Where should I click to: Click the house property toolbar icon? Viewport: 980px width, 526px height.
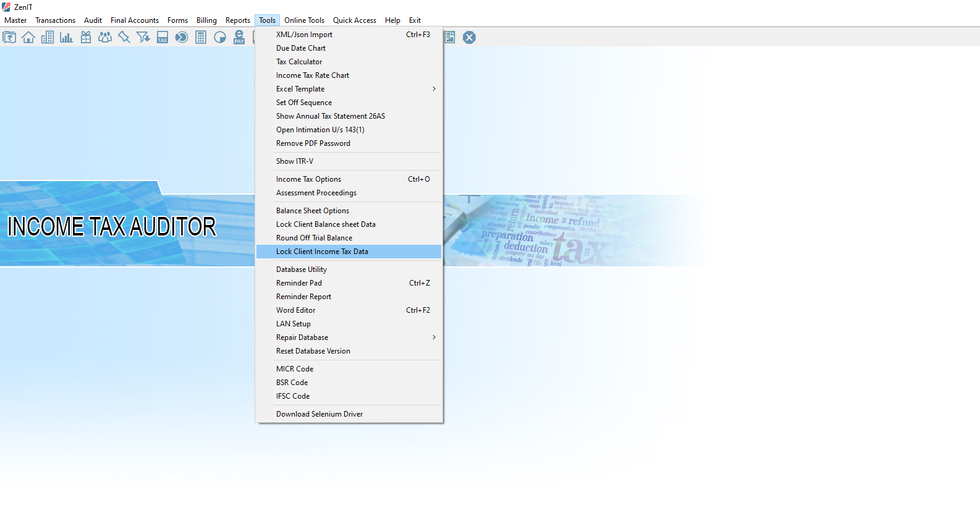point(28,38)
